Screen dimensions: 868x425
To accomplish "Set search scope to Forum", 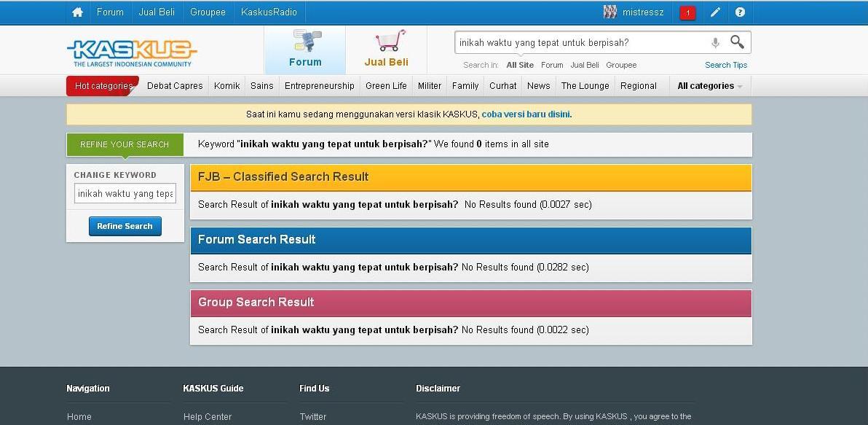I will pyautogui.click(x=552, y=66).
